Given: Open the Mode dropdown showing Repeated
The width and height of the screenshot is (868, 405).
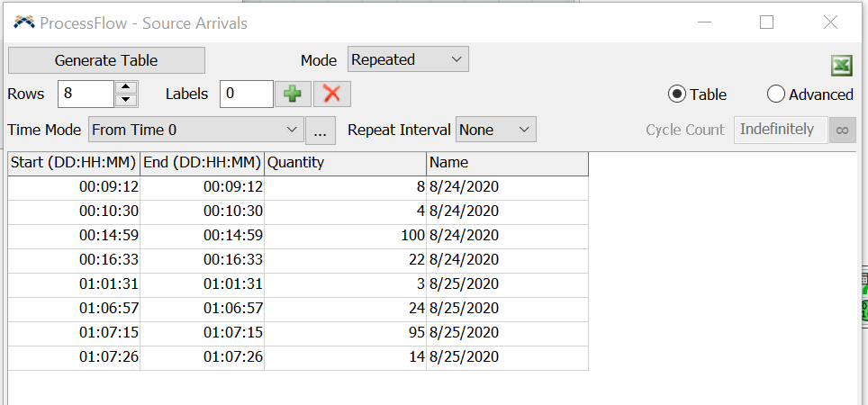Looking at the screenshot, I should [408, 60].
